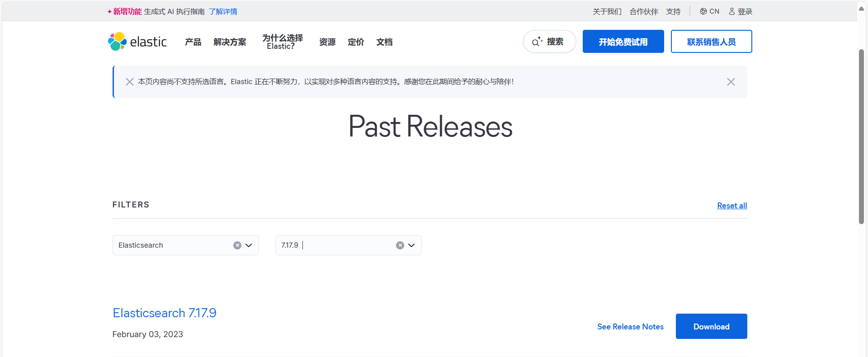Open the 产品 menu

193,42
